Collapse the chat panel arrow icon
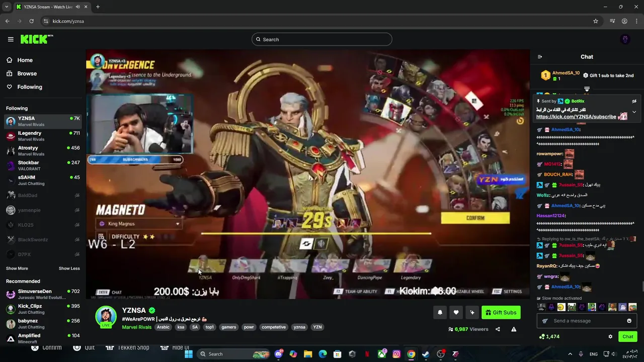Viewport: 644px width, 362px height. [540, 57]
